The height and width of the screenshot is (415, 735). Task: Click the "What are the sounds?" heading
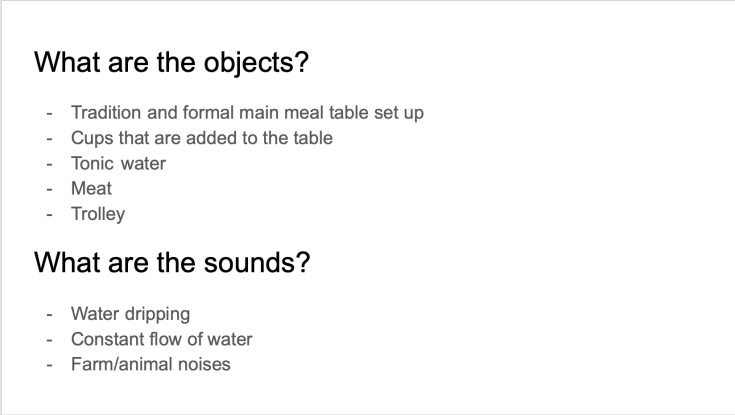pos(171,263)
